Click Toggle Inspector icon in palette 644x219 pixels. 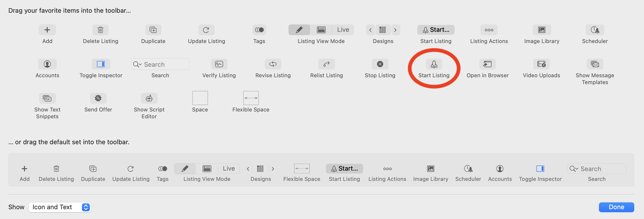point(101,64)
